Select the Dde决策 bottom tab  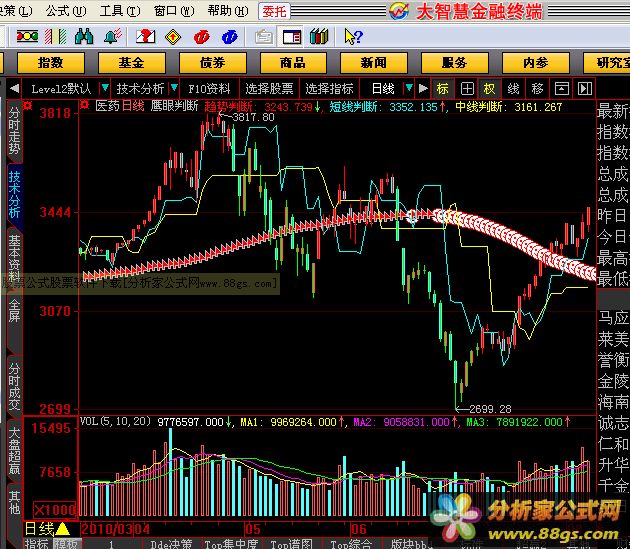pos(172,544)
